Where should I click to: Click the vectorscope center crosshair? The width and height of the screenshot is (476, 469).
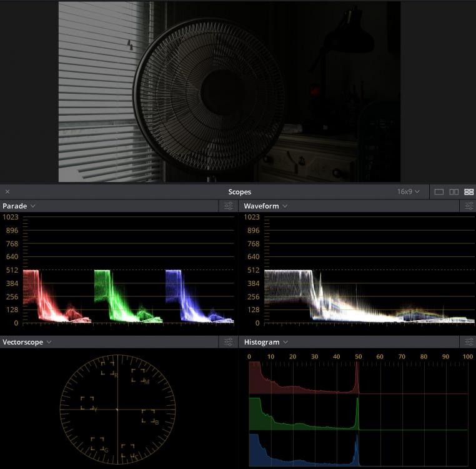(x=117, y=409)
